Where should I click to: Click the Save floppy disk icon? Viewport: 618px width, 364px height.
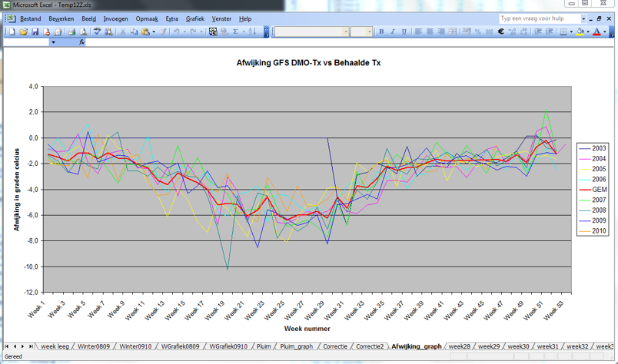[35, 32]
